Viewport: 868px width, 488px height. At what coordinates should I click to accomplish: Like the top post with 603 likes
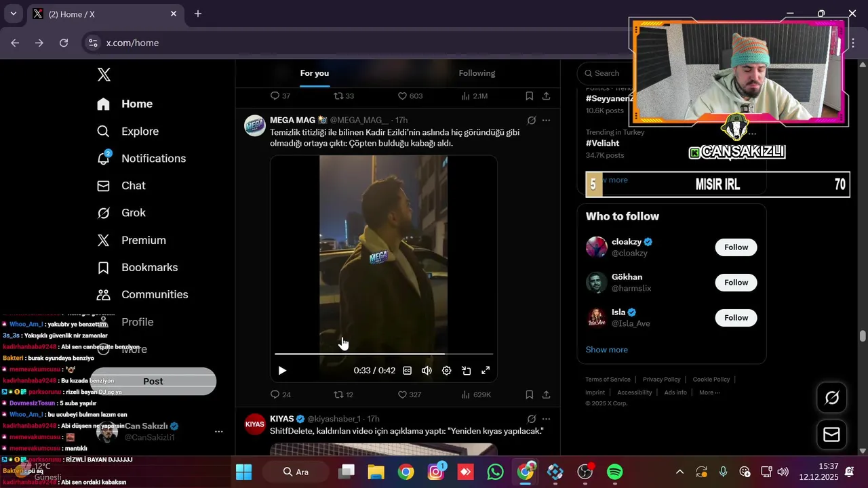[410, 96]
